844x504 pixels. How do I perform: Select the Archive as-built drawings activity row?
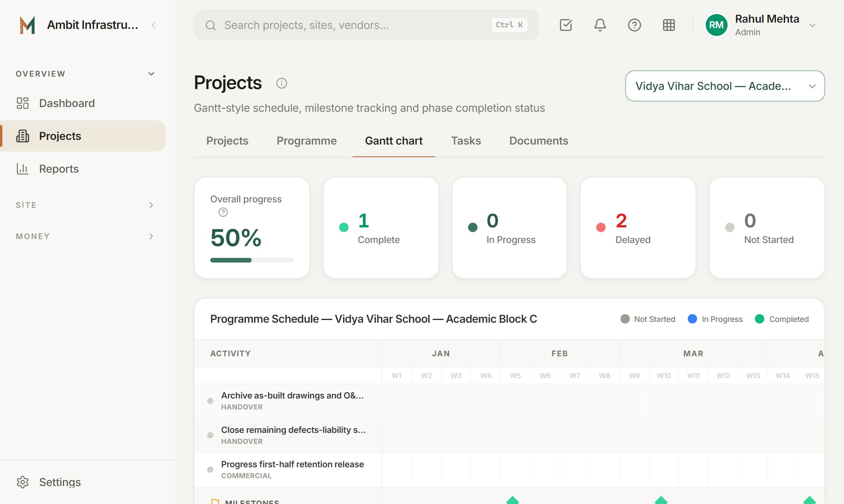pos(510,401)
